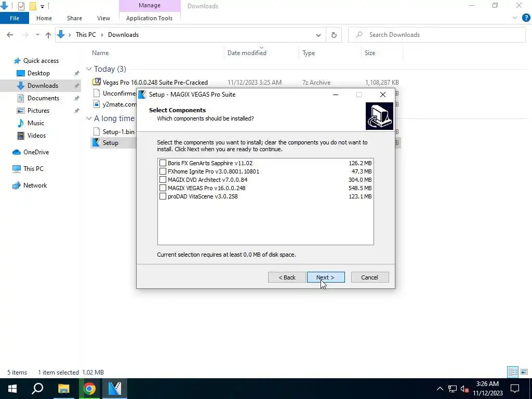This screenshot has height=399, width=532.
Task: Select Network in navigation pane
Action: (35, 185)
